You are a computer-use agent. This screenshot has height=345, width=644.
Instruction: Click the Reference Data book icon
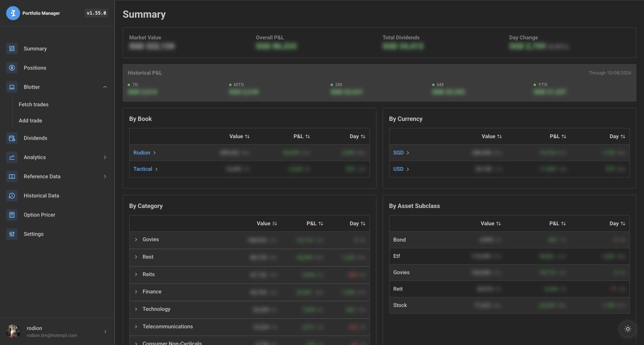point(12,177)
